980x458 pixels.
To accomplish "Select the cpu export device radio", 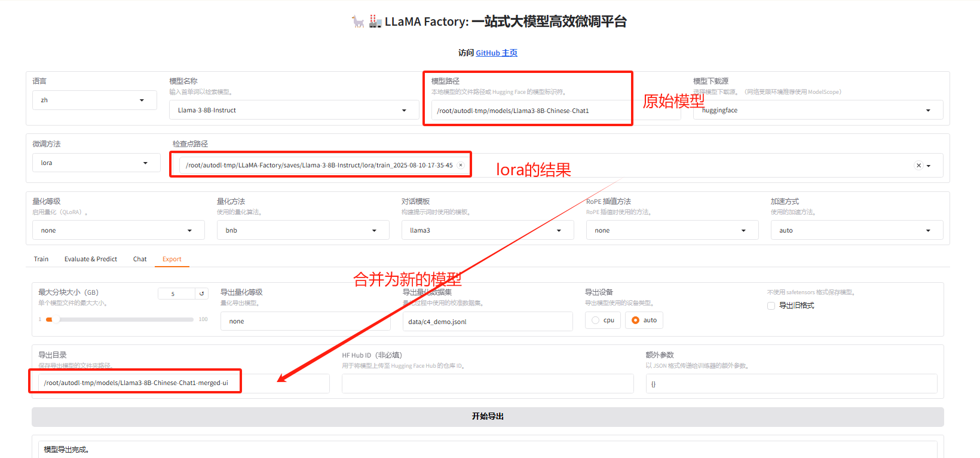I will [603, 320].
